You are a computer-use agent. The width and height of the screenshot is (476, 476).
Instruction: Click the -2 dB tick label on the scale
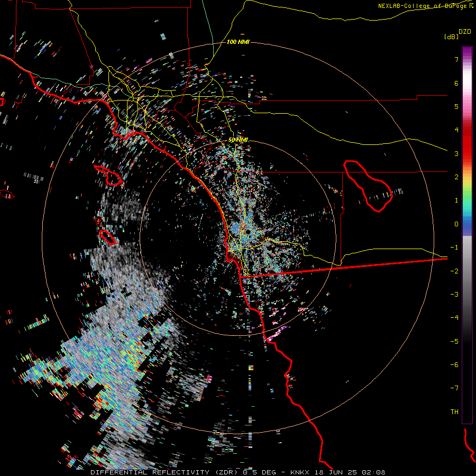[x=454, y=271]
